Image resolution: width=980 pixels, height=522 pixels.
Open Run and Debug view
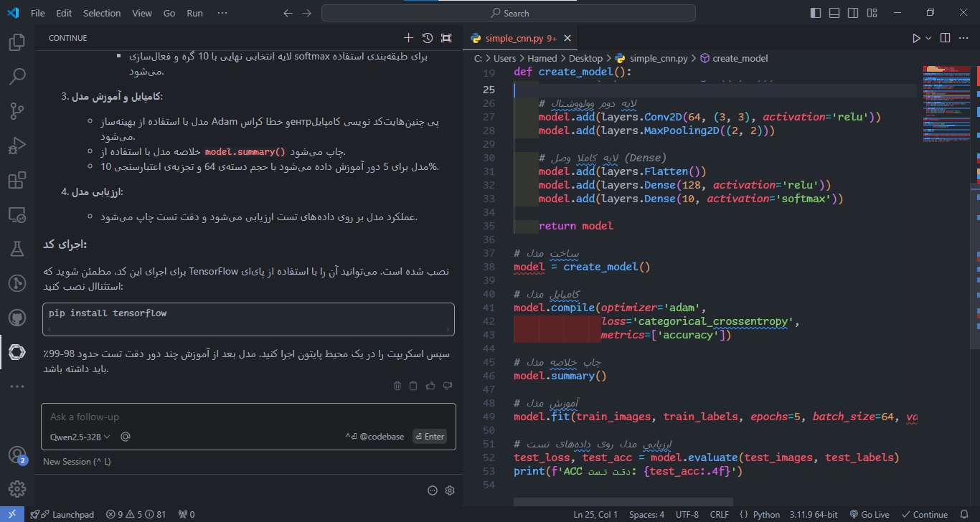coord(17,146)
